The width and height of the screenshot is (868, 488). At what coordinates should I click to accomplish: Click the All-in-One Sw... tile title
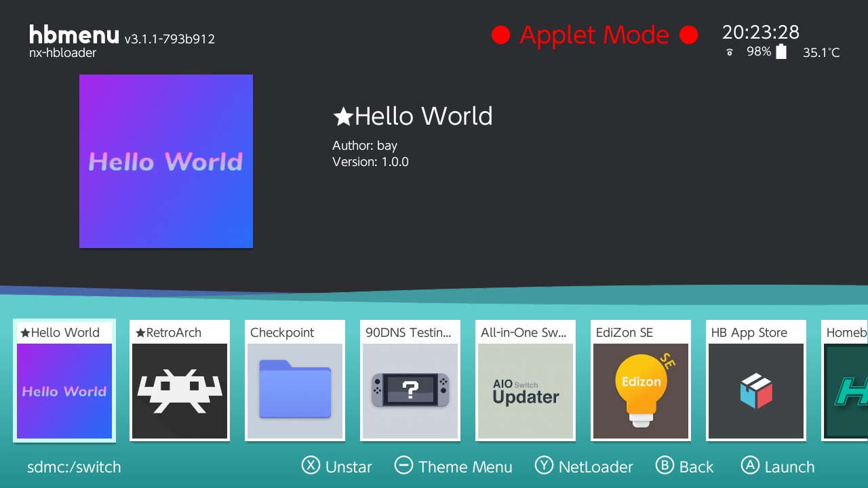pos(523,333)
